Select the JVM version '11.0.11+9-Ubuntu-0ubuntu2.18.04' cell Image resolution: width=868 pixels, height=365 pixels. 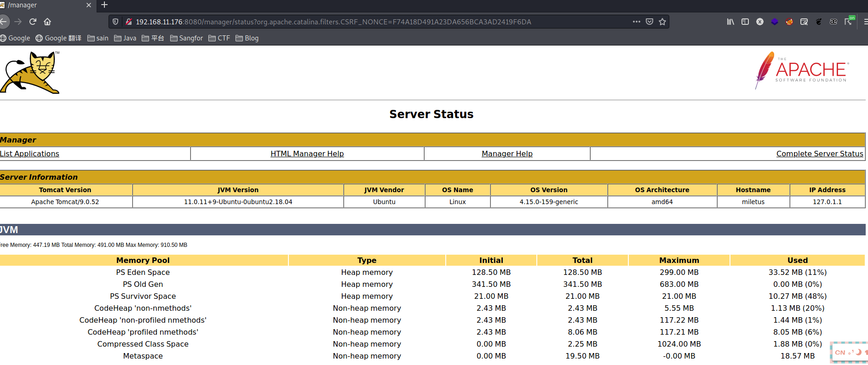tap(238, 202)
